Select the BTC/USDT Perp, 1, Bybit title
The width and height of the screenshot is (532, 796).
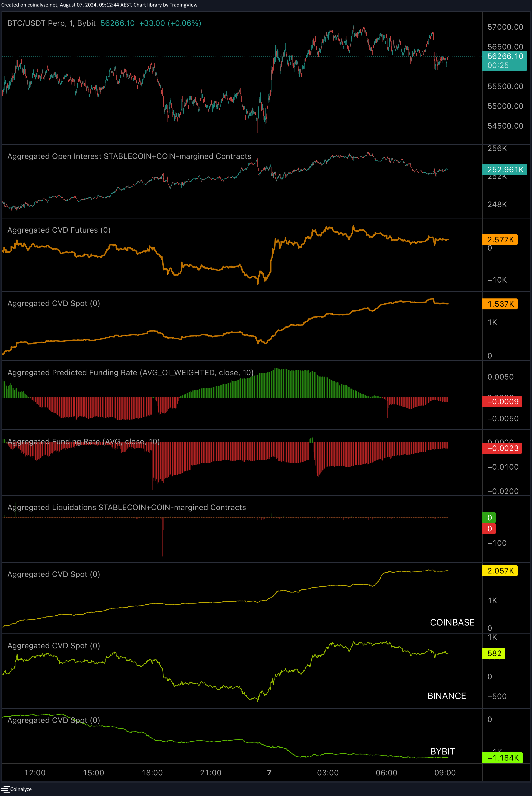pos(52,23)
